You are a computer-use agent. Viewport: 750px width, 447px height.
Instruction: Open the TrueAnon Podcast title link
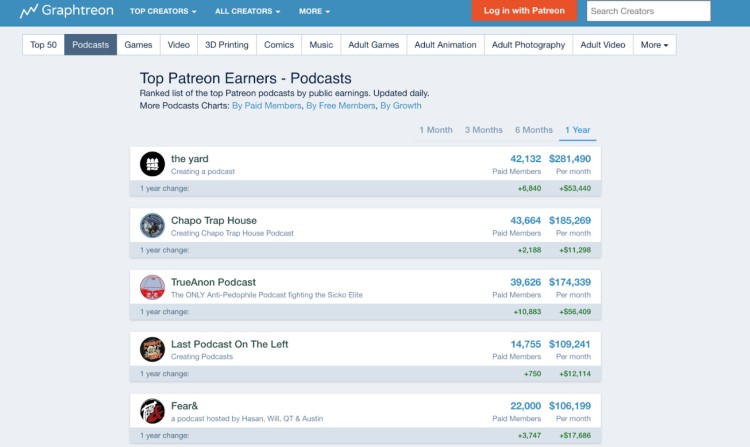click(213, 282)
